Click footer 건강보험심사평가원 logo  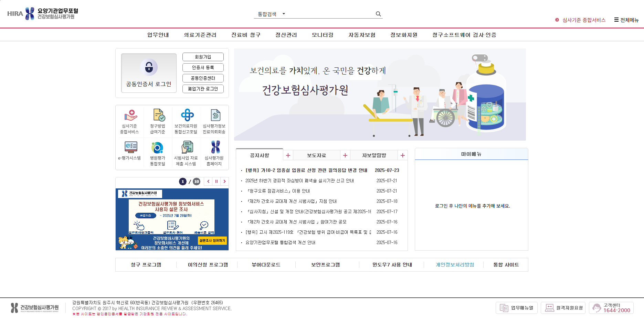(34, 308)
